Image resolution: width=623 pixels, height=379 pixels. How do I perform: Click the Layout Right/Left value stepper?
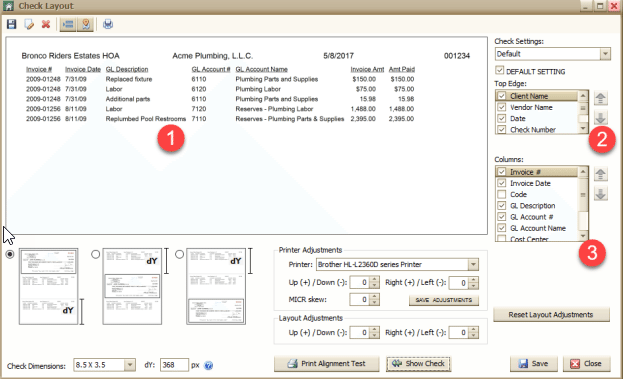473,333
